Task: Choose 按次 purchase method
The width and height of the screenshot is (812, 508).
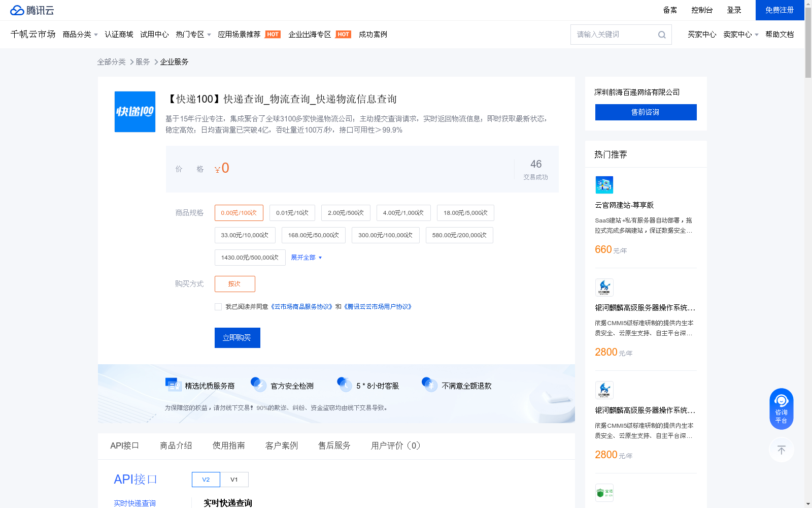Action: [x=235, y=284]
